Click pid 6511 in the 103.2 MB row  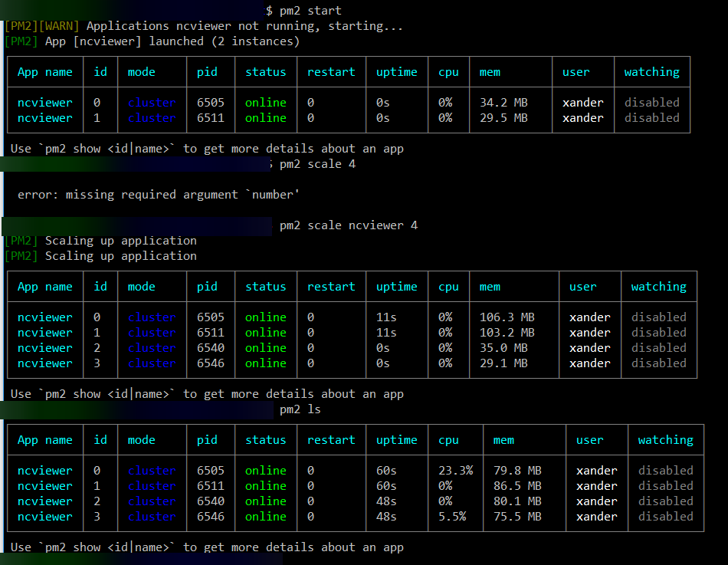tap(210, 333)
